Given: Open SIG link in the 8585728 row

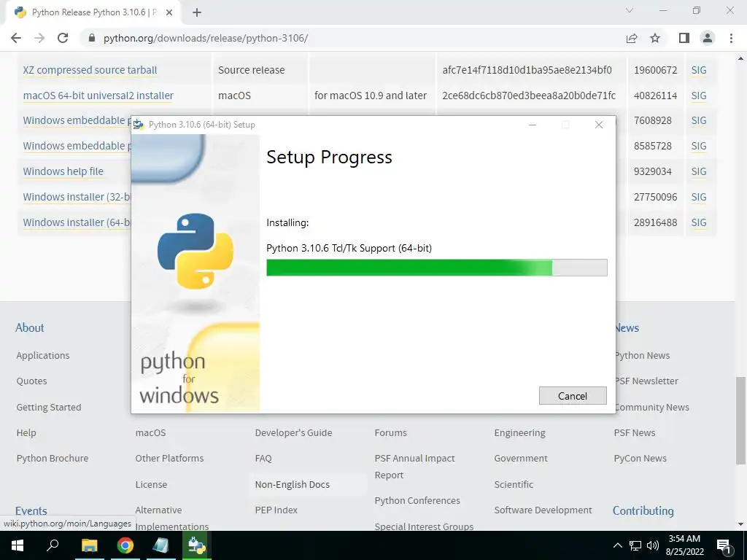Looking at the screenshot, I should coord(698,146).
